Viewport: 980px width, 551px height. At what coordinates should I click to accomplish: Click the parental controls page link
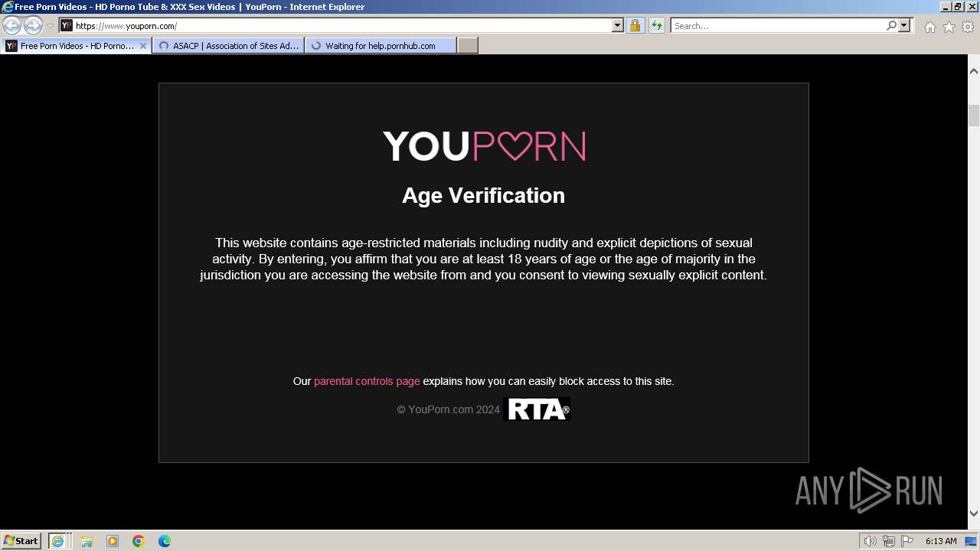[367, 381]
